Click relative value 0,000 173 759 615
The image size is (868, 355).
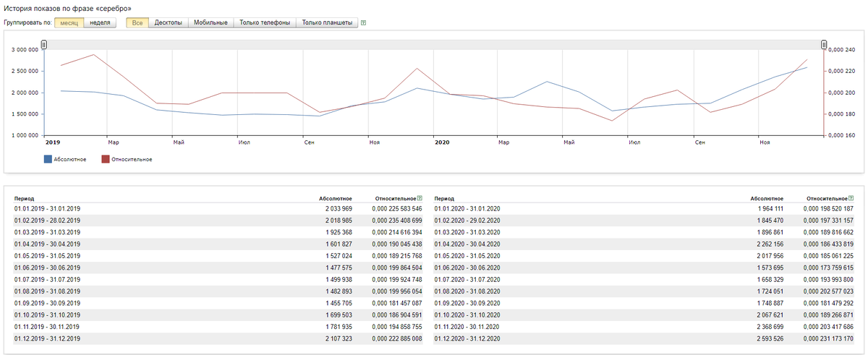pyautogui.click(x=828, y=268)
